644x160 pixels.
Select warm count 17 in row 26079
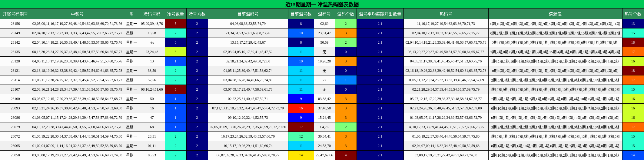coord(301,127)
